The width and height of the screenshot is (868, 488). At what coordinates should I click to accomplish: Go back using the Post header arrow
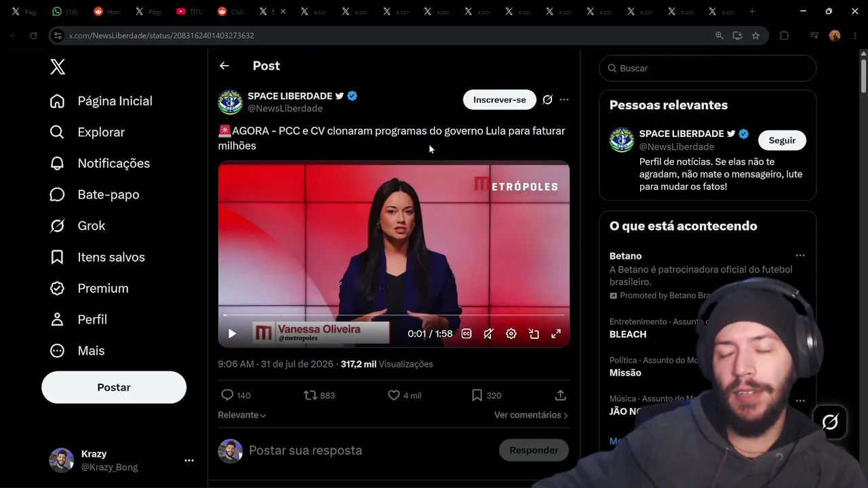pyautogui.click(x=224, y=66)
